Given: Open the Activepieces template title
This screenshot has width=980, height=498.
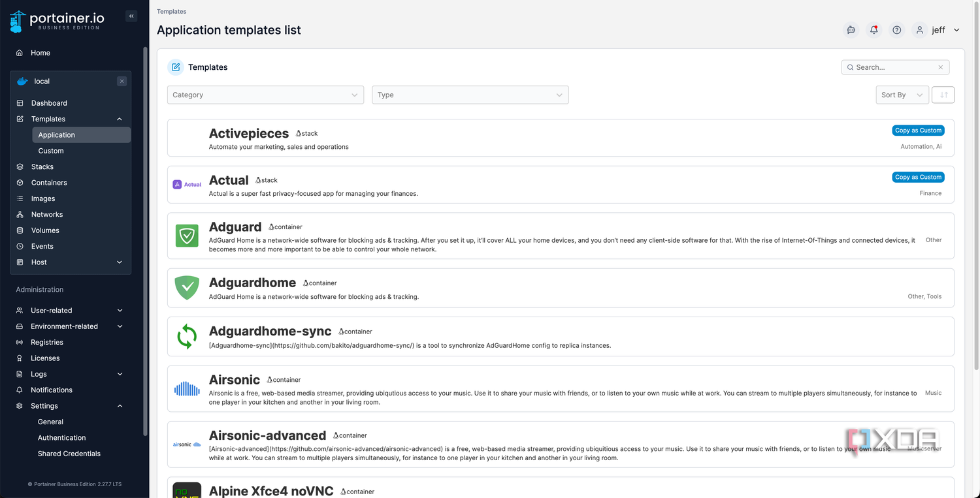Looking at the screenshot, I should 249,133.
